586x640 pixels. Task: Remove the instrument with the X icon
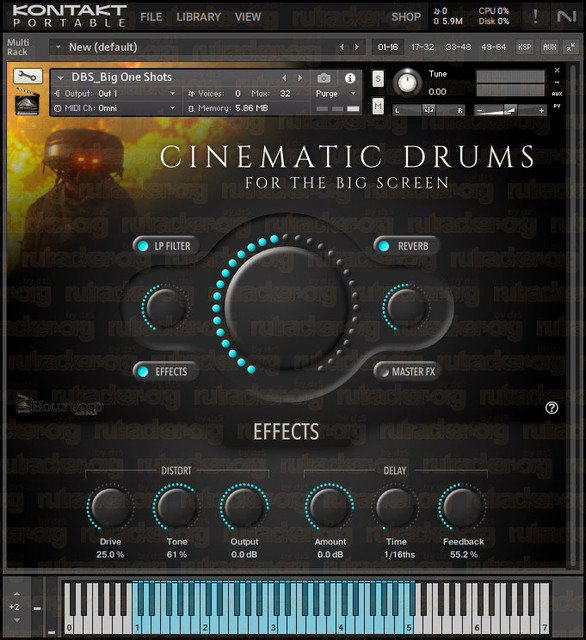557,70
